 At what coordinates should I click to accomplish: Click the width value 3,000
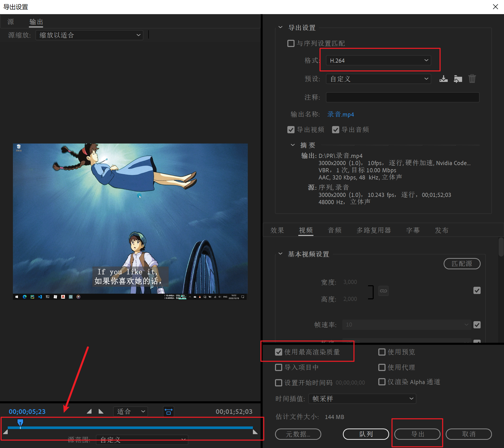350,282
